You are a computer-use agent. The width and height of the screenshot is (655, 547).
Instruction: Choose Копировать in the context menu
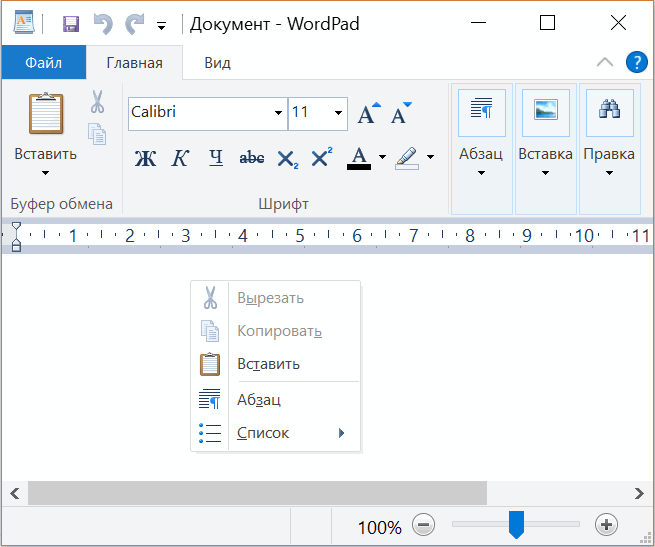coord(276,331)
